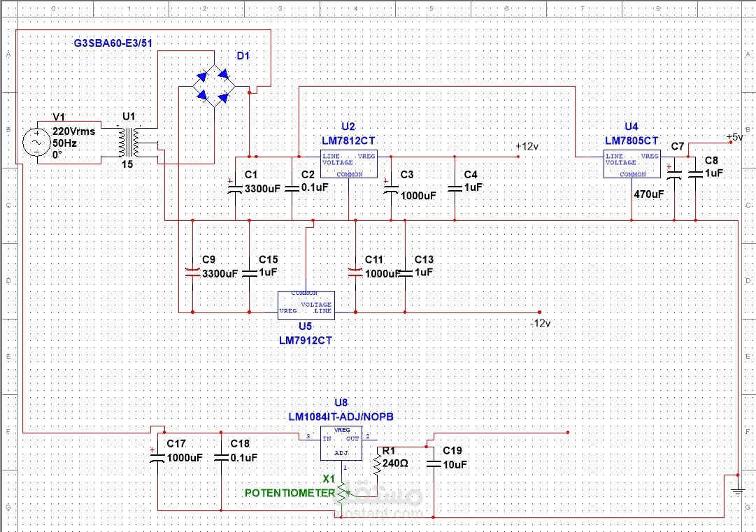Click the 220Vrms value text
The height and width of the screenshot is (532, 756).
pos(73,131)
